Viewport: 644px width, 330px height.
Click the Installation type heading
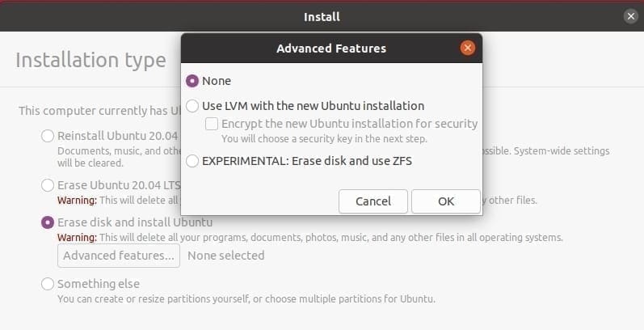pyautogui.click(x=90, y=61)
